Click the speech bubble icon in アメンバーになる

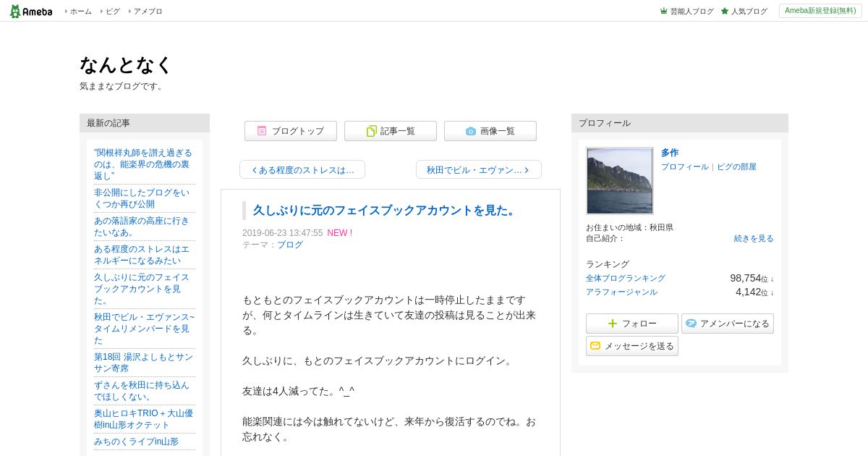coord(691,324)
